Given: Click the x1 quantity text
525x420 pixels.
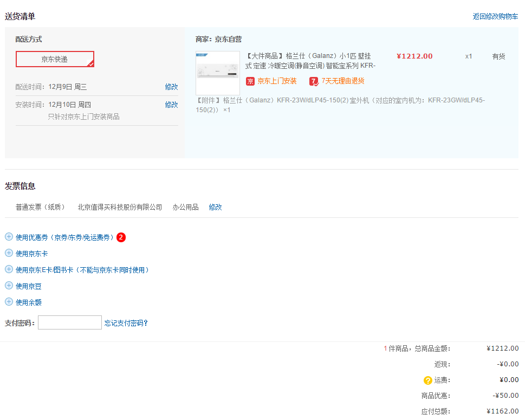Looking at the screenshot, I should 469,56.
